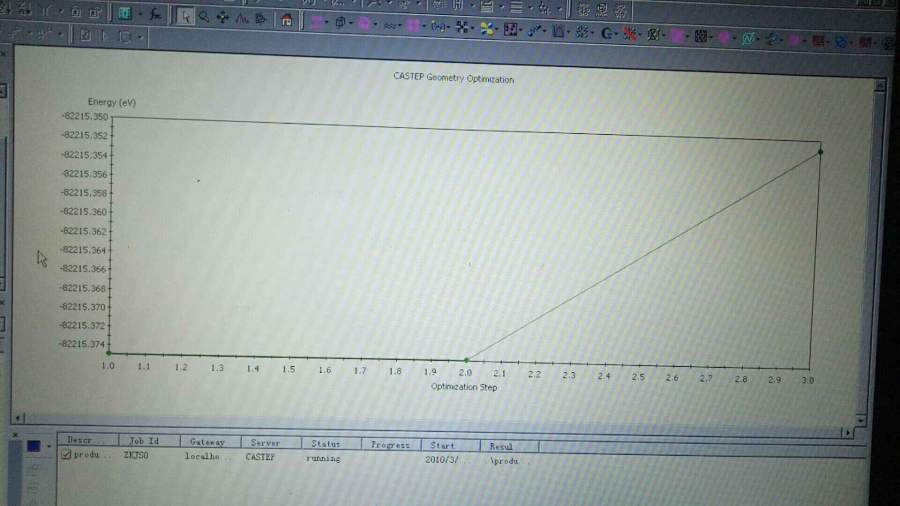Click chart scrollbar left arrow
900x506 pixels.
(18, 418)
